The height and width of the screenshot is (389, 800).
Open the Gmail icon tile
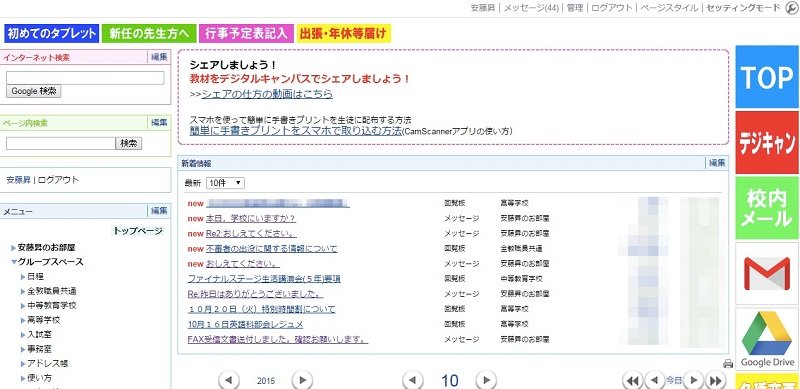tap(767, 274)
